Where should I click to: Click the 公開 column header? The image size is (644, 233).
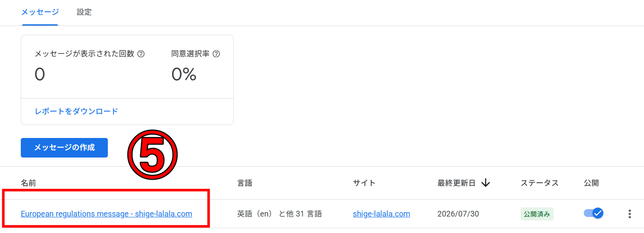tap(591, 183)
